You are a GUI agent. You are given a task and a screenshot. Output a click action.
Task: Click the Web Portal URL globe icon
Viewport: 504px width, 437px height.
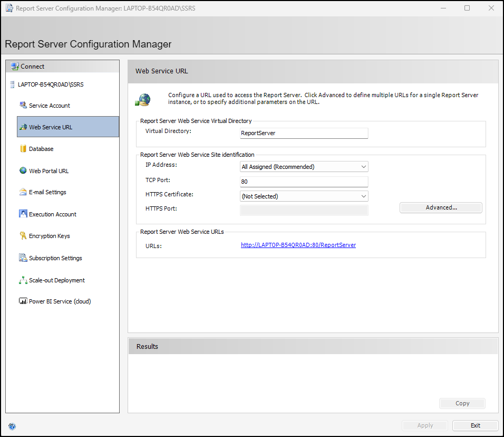(23, 170)
